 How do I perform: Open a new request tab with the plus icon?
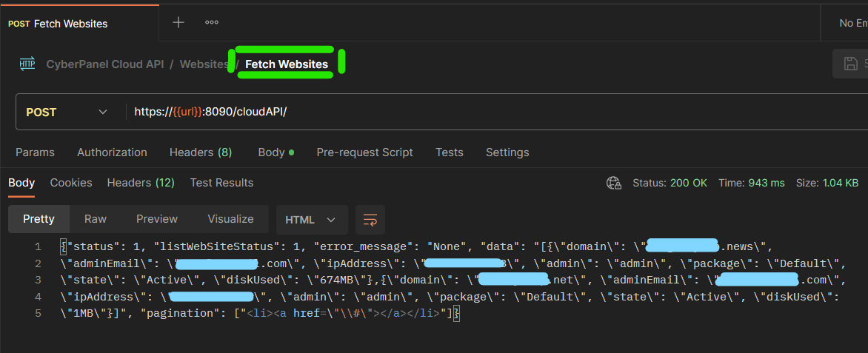tap(178, 23)
